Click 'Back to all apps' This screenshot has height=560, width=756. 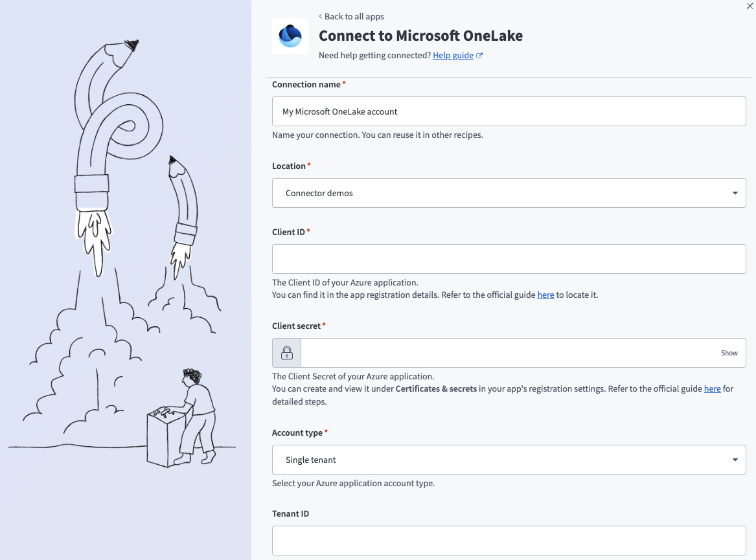[355, 16]
